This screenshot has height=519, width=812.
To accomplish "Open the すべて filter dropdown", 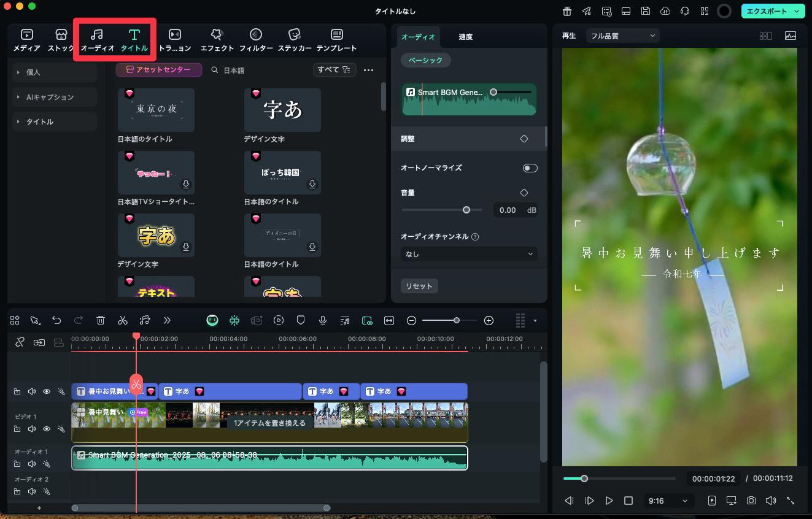I will point(334,70).
